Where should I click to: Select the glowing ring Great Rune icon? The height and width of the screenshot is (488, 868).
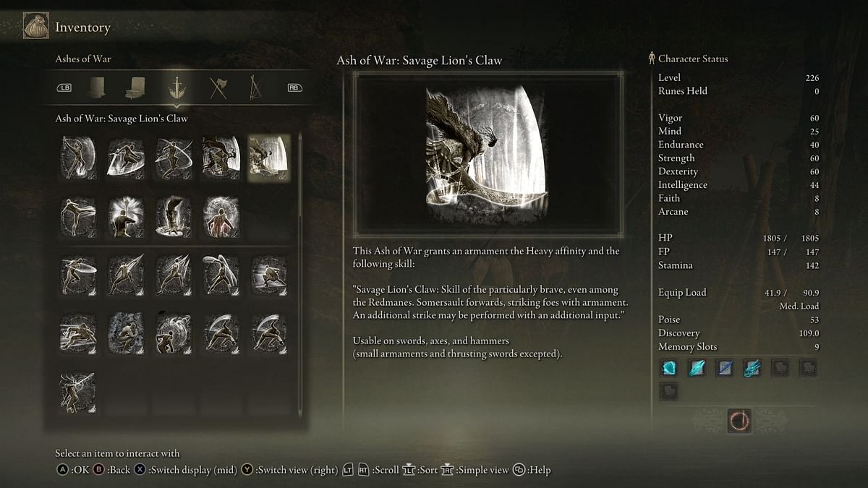coord(739,421)
